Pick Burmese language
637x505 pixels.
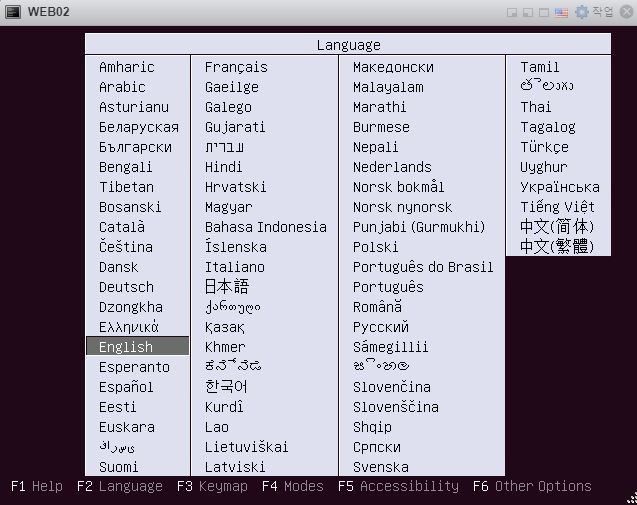[381, 127]
